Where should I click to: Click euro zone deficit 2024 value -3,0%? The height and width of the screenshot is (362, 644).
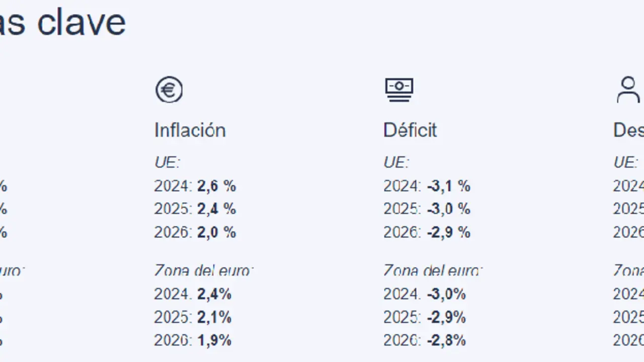[446, 294]
